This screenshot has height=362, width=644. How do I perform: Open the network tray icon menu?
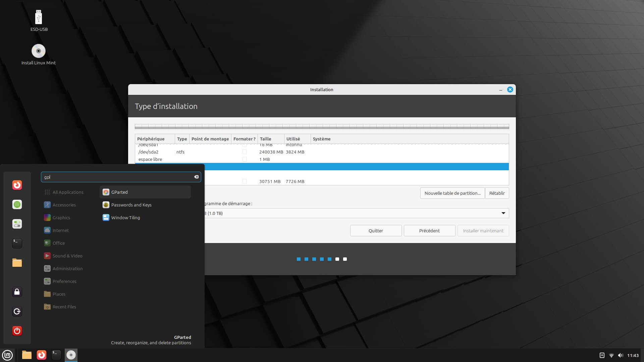611,355
